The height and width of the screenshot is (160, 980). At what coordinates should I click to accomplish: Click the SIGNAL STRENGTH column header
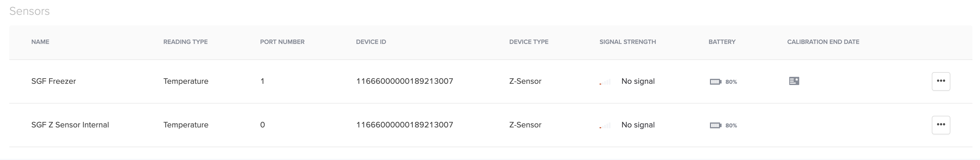[628, 42]
